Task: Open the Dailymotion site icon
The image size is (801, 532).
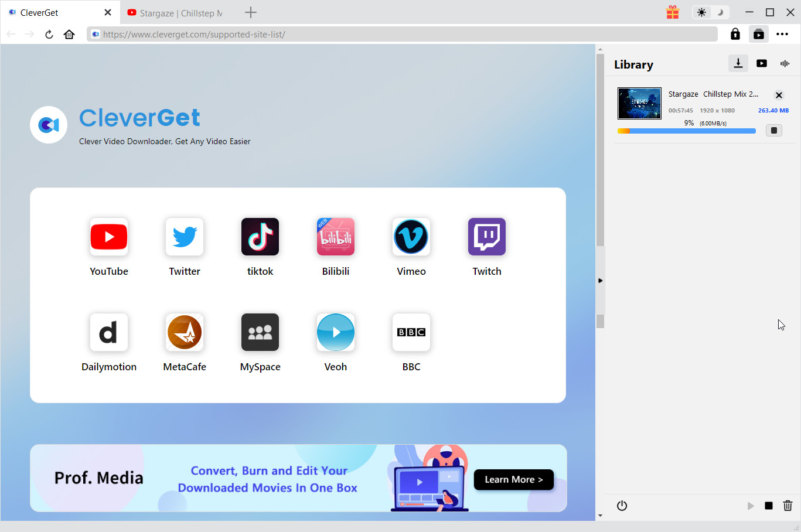Action: pos(109,333)
